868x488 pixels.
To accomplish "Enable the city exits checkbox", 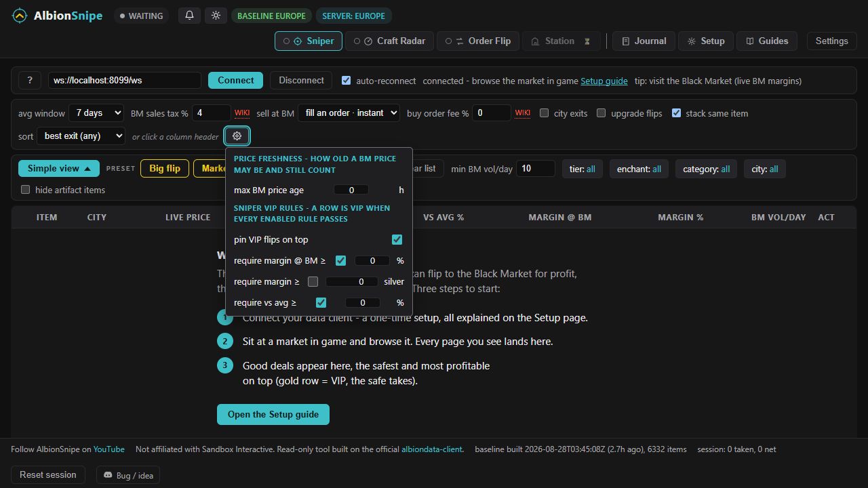I will click(544, 113).
